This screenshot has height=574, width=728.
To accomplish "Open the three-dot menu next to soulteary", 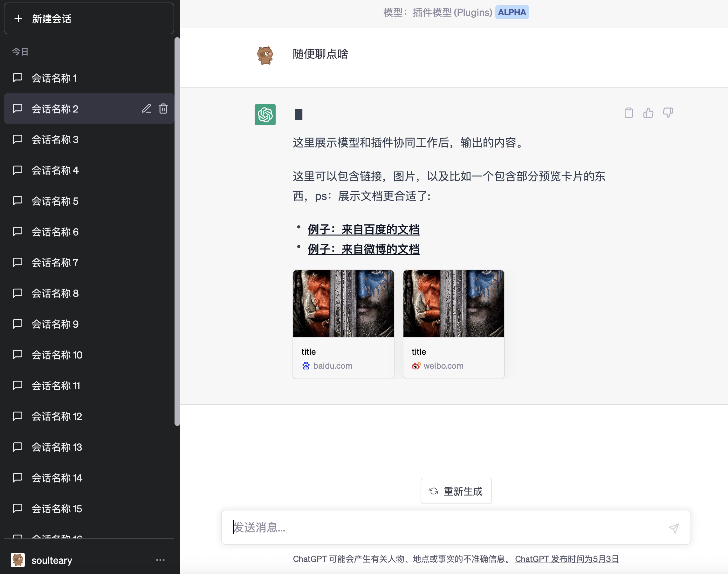I will pyautogui.click(x=160, y=560).
